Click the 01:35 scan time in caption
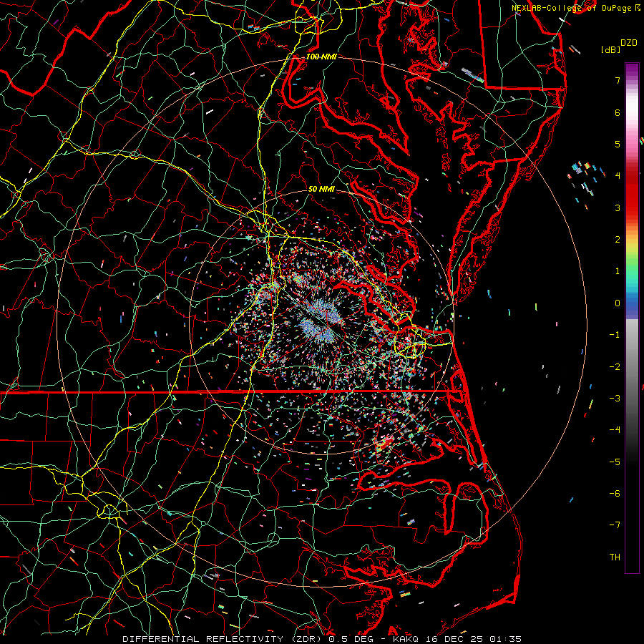The width and height of the screenshot is (644, 644). [x=504, y=639]
